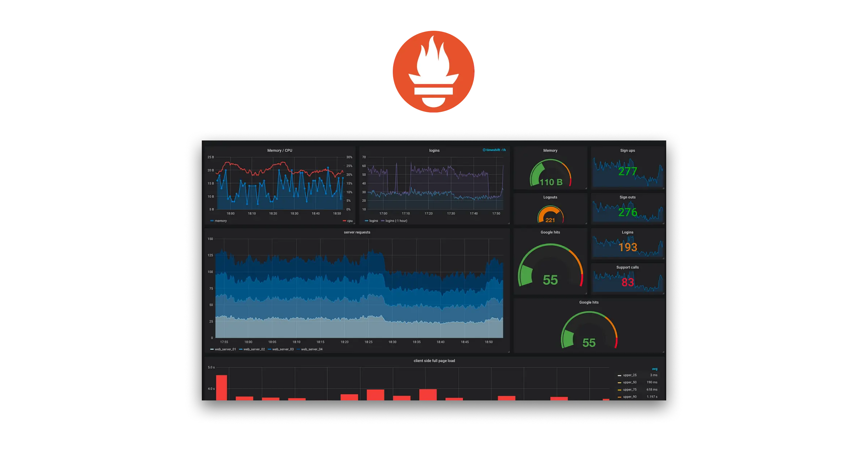Open the Memory gauge panel title
Viewport: 868px width, 454px height.
(550, 151)
